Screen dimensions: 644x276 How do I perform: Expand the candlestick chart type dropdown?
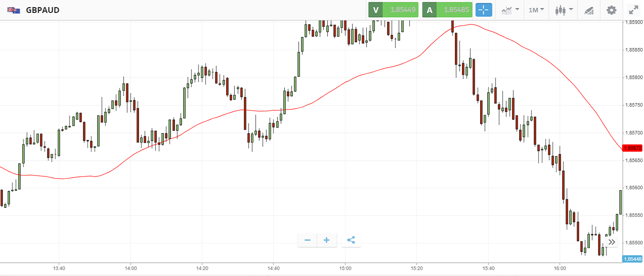(x=564, y=10)
